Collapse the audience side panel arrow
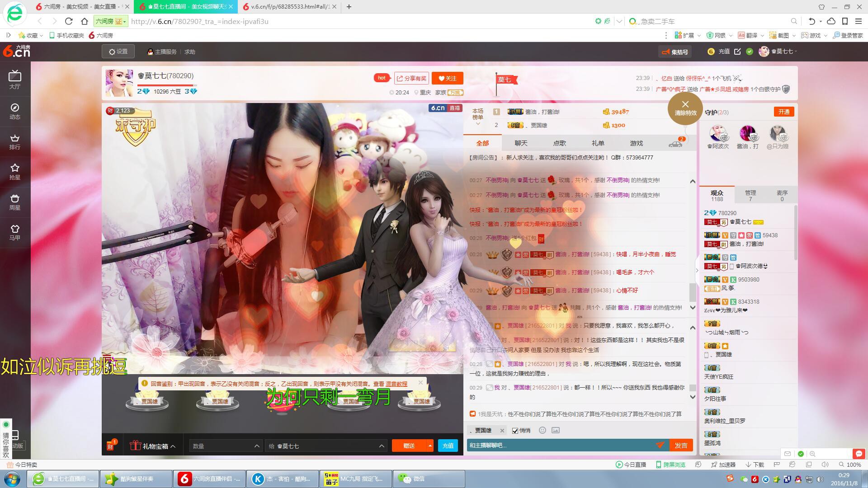 [697, 270]
